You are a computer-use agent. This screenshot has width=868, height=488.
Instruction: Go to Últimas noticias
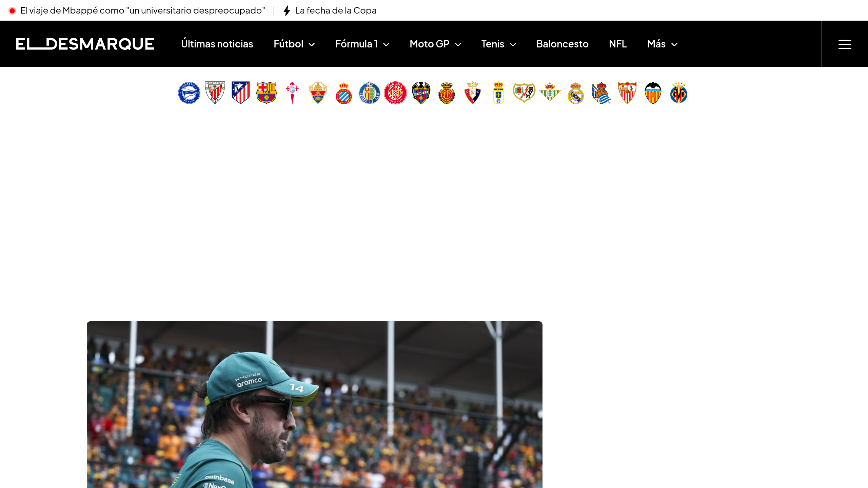[217, 44]
